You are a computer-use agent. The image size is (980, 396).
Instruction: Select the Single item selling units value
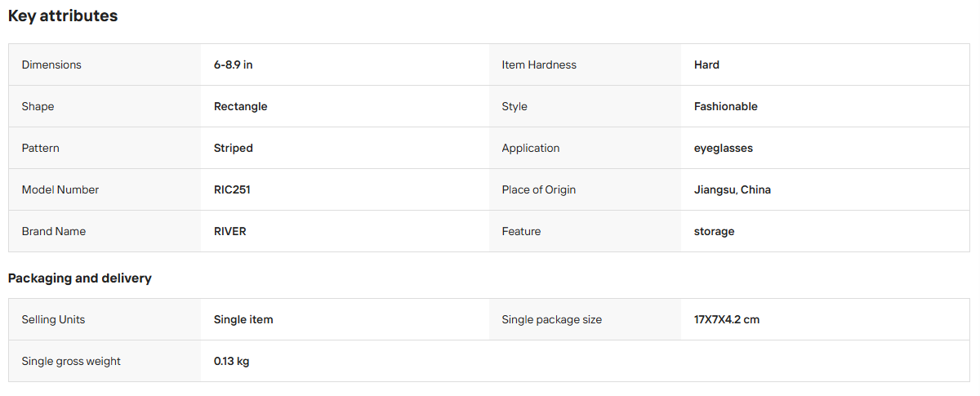243,319
